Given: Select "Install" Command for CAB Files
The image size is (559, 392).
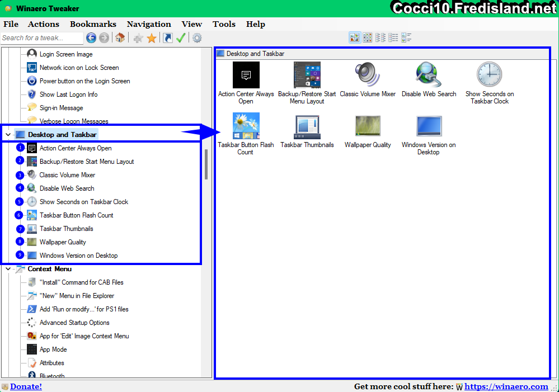Looking at the screenshot, I should [x=81, y=282].
